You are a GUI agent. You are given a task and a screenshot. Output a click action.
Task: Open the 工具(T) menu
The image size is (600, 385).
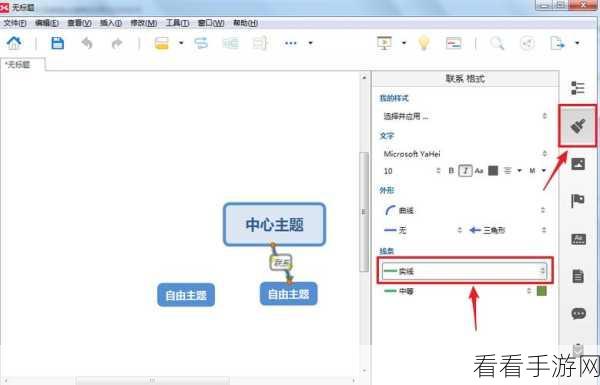coord(177,23)
